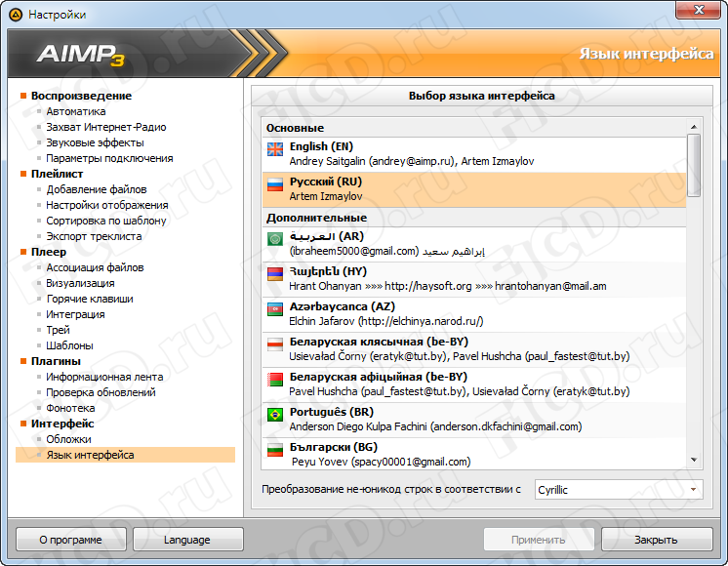Choose the Armenian (HY) language entry

[x=474, y=279]
